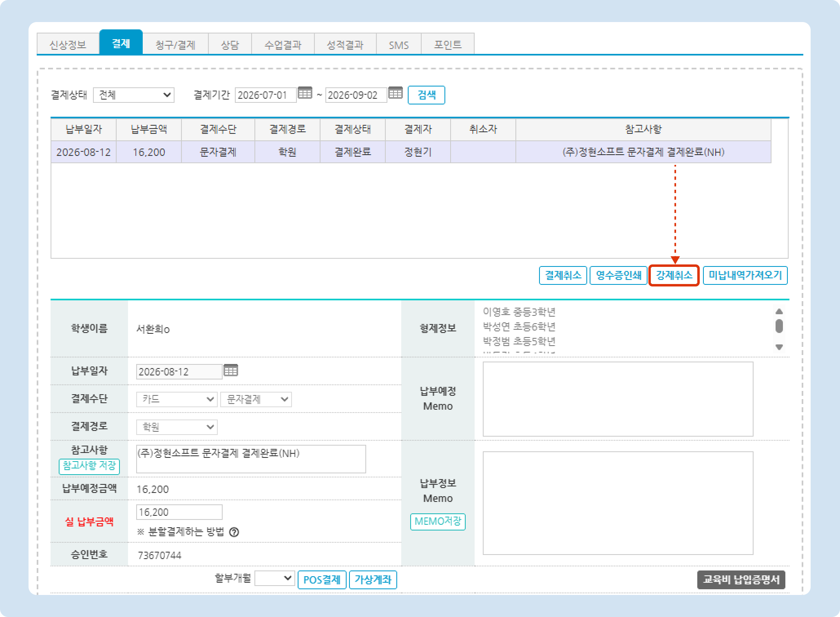Click the 검색 search button

[427, 95]
